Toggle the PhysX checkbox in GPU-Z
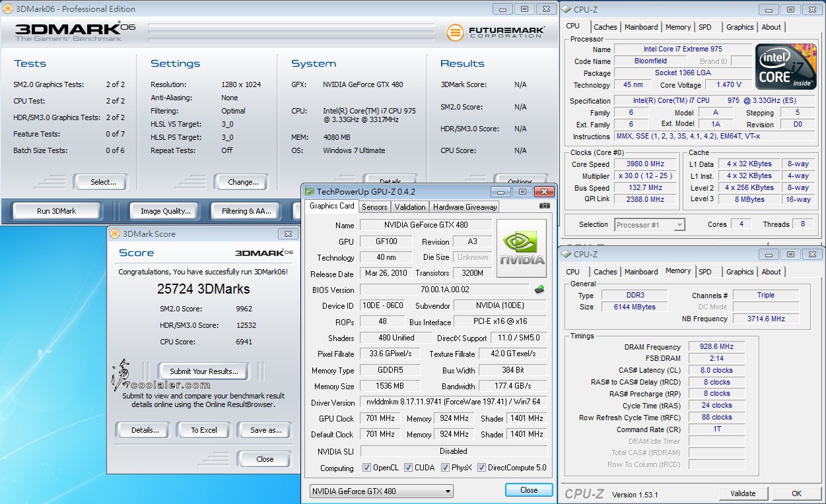The height and width of the screenshot is (504, 826). [445, 468]
